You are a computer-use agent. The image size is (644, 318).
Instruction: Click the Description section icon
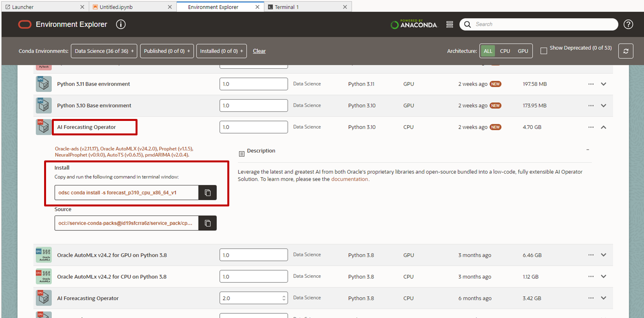241,154
